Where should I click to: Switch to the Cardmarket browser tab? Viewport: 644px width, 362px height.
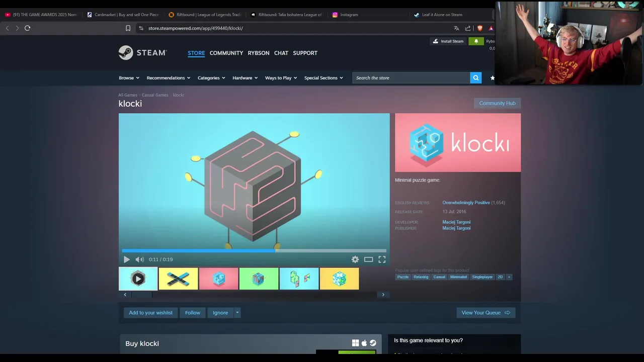coord(123,15)
